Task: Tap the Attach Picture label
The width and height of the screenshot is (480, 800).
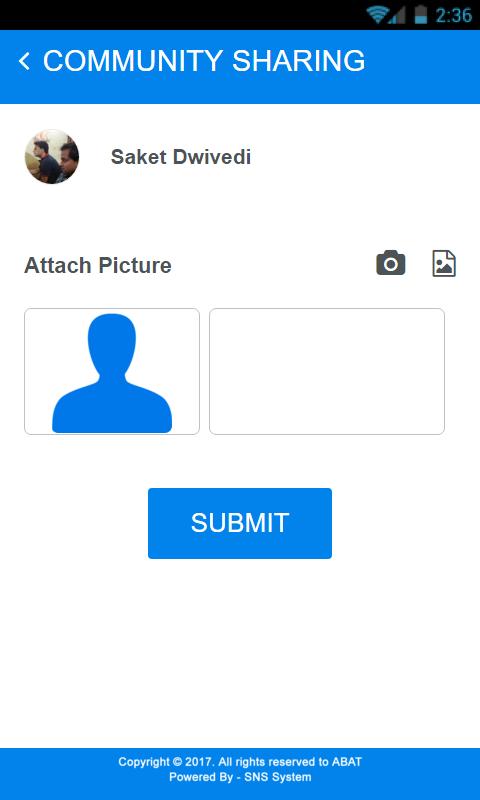Action: point(98,265)
